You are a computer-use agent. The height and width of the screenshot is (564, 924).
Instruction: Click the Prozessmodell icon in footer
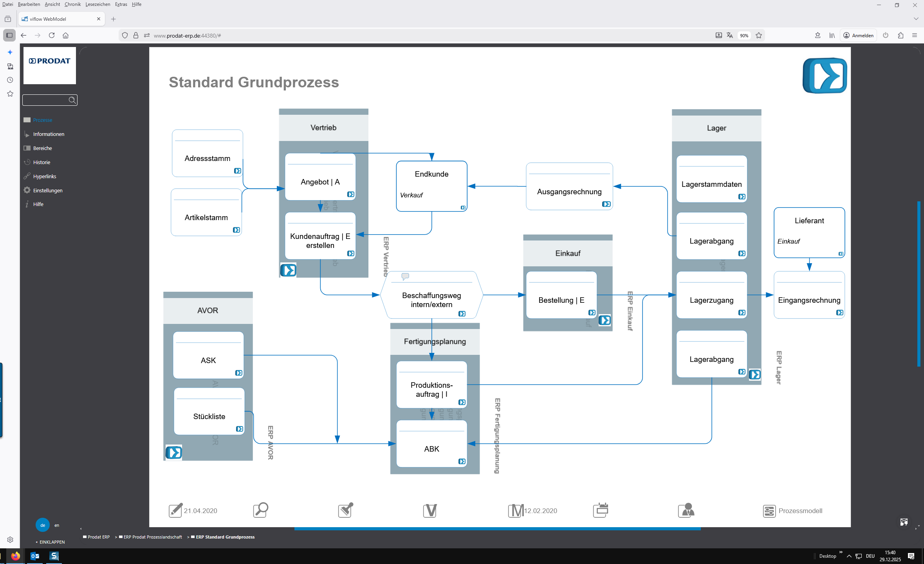pyautogui.click(x=769, y=511)
